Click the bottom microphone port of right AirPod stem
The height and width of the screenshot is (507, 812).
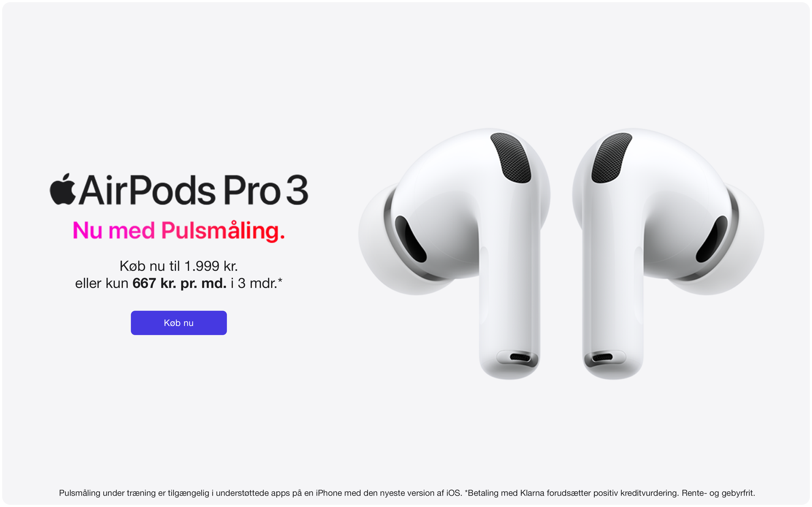coord(603,357)
